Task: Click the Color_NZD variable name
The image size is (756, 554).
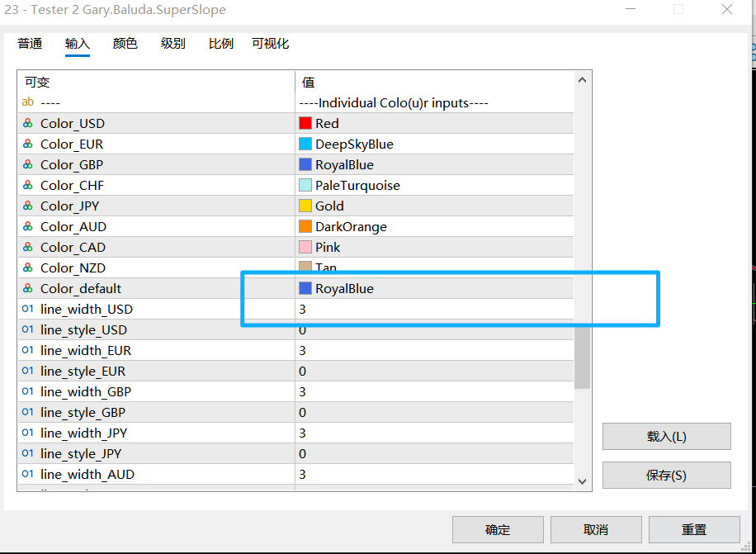Action: tap(73, 268)
